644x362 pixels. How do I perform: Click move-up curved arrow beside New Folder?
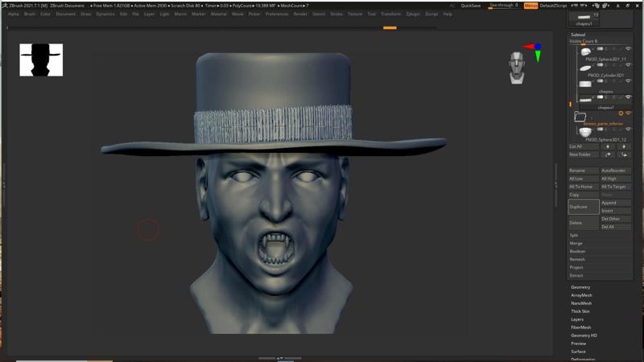(x=608, y=154)
